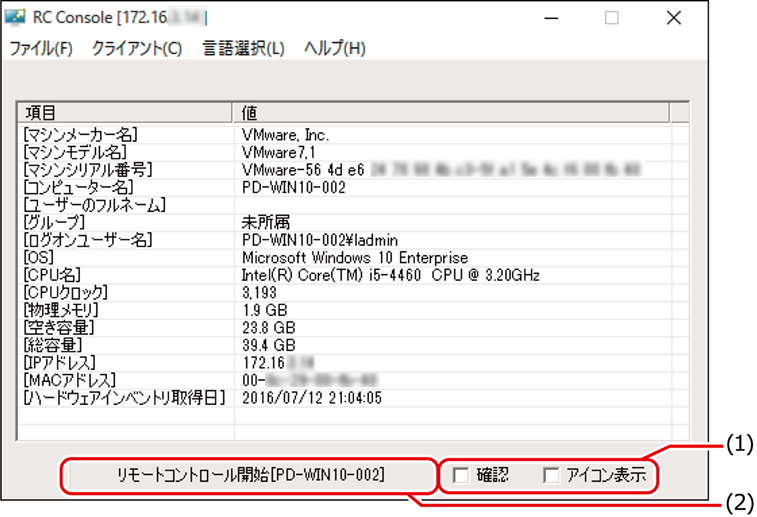The height and width of the screenshot is (517, 757).
Task: Tick the アイコン表示 checkbox
Action: click(551, 475)
